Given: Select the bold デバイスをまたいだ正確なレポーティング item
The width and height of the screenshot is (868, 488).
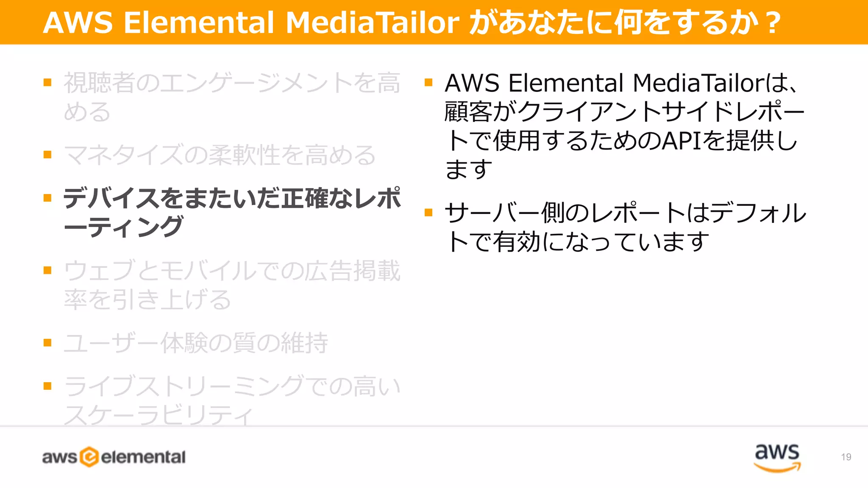Looking at the screenshot, I should click(232, 212).
